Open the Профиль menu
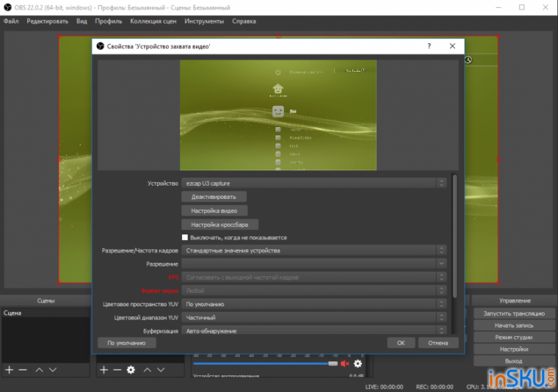The image size is (558, 392). (109, 22)
